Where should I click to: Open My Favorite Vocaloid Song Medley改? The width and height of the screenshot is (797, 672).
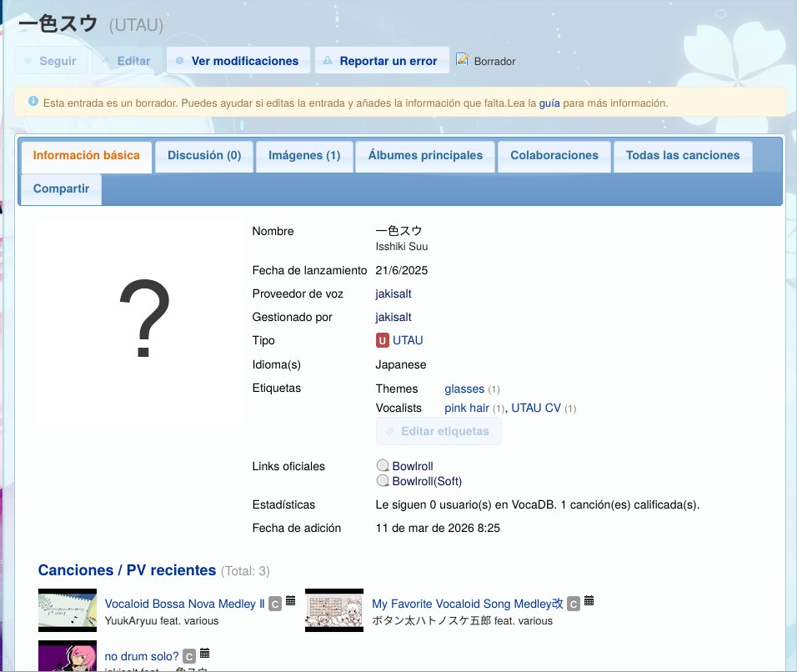point(468,604)
